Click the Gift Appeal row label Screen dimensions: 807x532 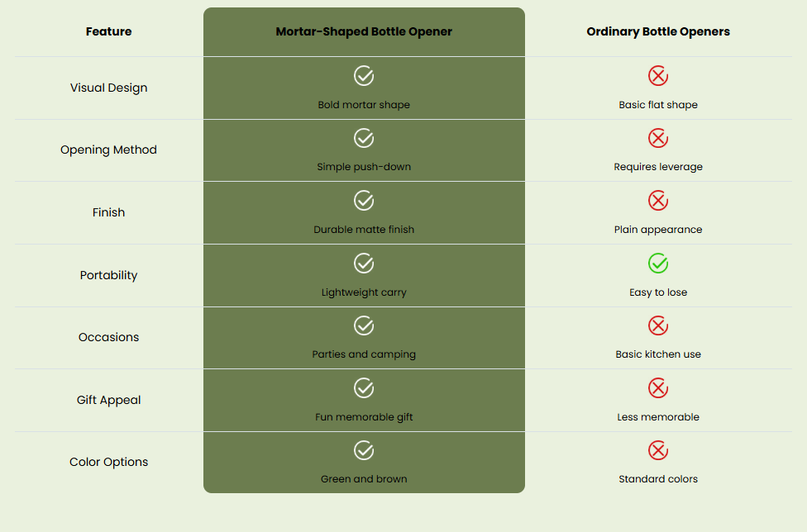108,400
